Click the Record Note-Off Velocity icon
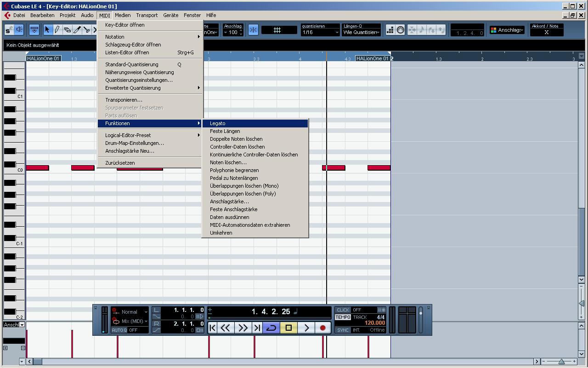The height and width of the screenshot is (368, 588). click(x=441, y=30)
